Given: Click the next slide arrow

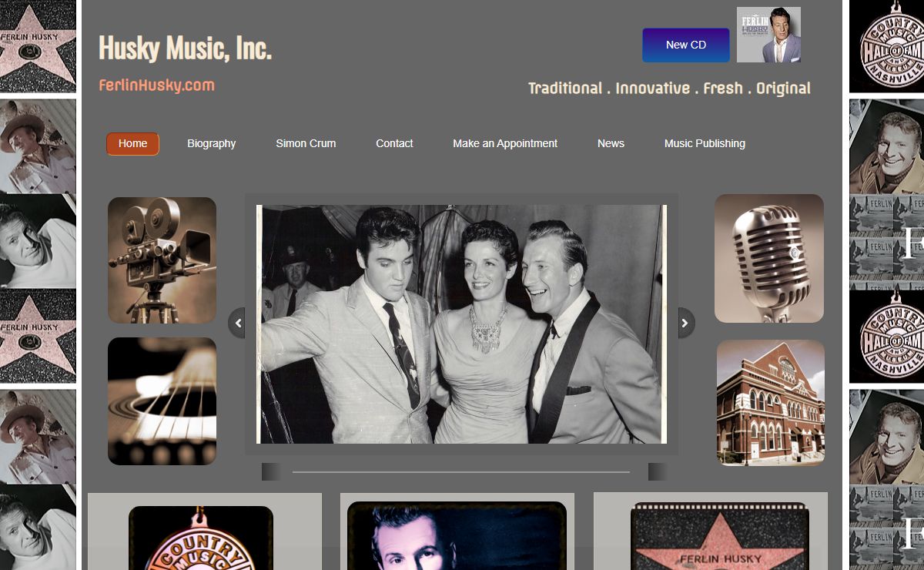Looking at the screenshot, I should pos(686,323).
